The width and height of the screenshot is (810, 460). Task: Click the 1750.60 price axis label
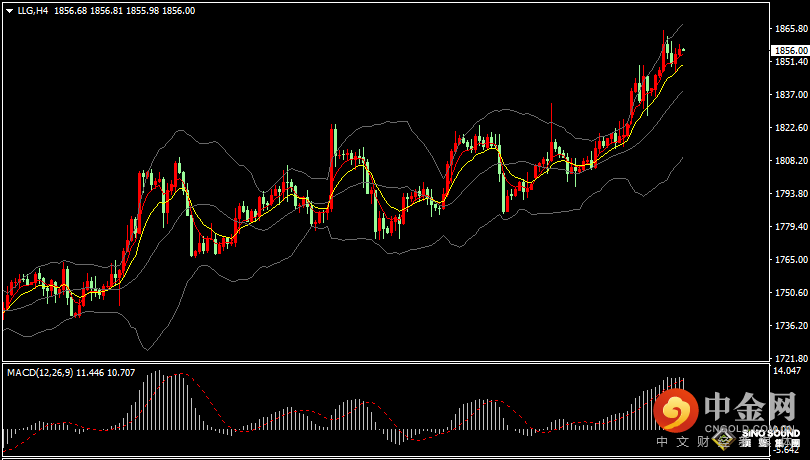click(790, 293)
